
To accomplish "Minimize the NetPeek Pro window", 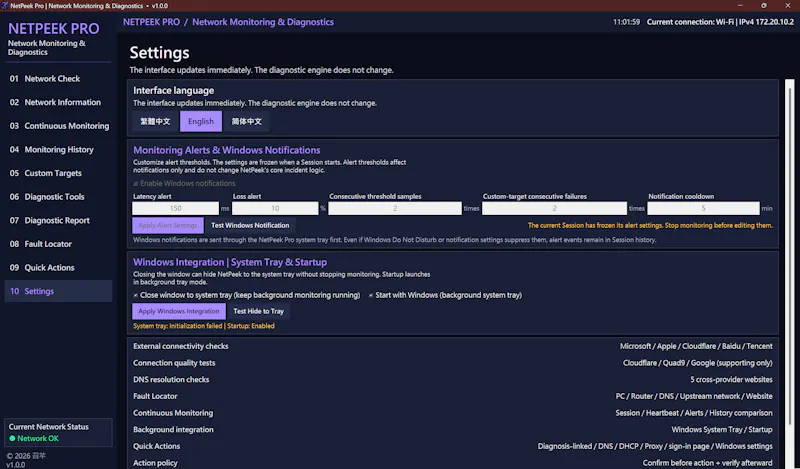I will pos(740,6).
